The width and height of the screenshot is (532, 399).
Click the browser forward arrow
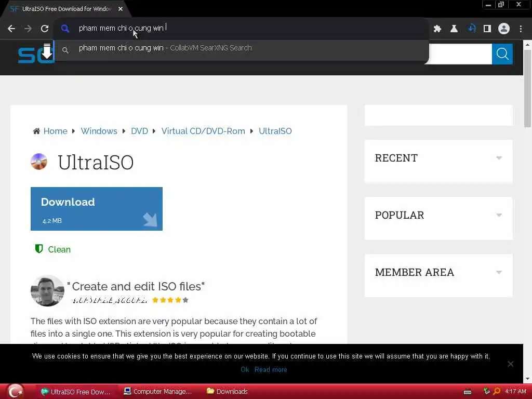point(28,29)
